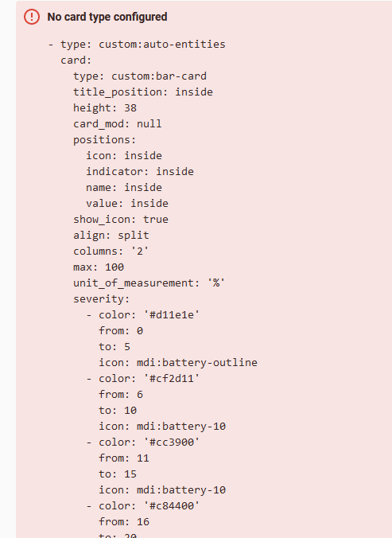Viewport: 392px width, 538px height.
Task: Click the "indicator: inside" line
Action: pyautogui.click(x=140, y=172)
